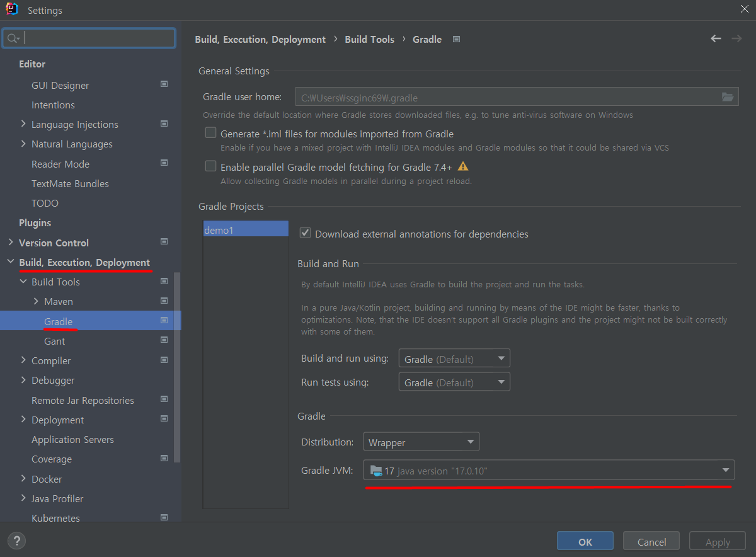Click the project-level icon next to Maven
This screenshot has width=756, height=557.
164,301
